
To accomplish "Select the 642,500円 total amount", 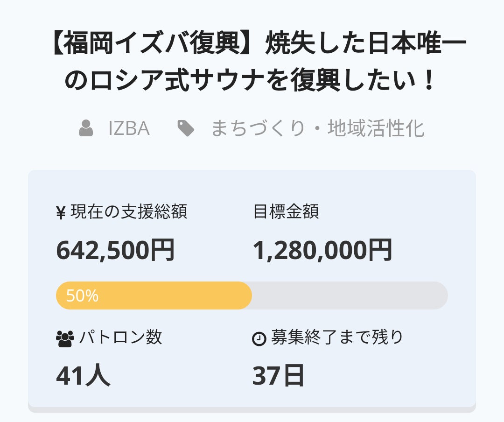I will point(115,250).
